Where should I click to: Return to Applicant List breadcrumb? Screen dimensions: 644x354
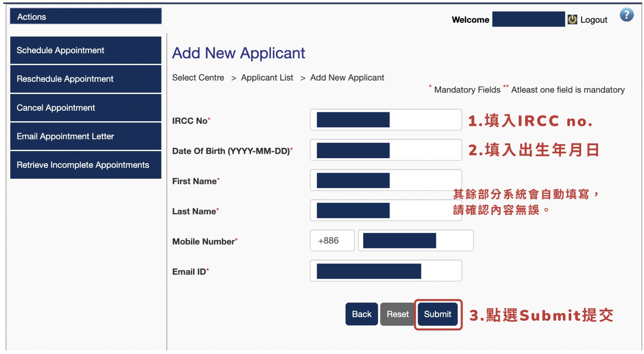pos(267,78)
